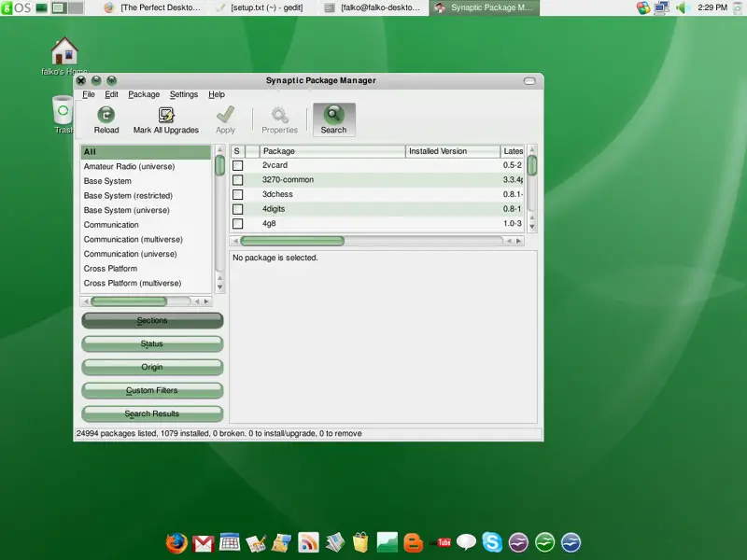Open the Custom Filters view
Screen dimensions: 747x560
click(x=152, y=390)
